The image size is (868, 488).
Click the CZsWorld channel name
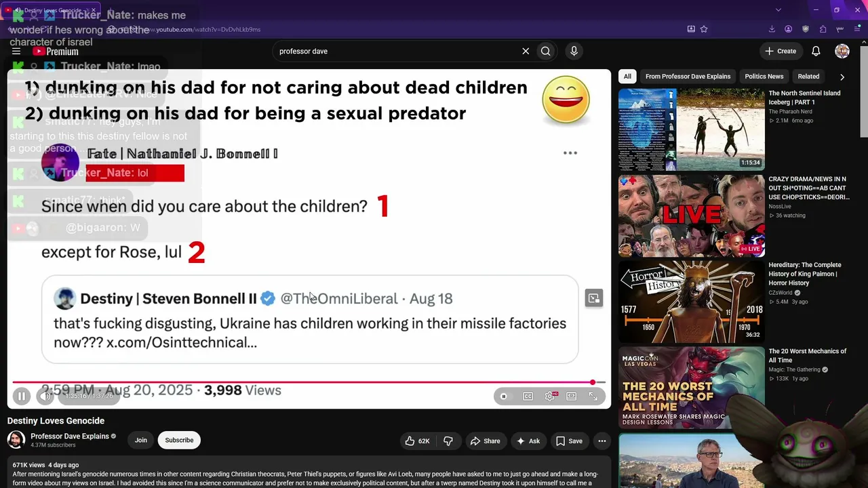(x=781, y=293)
